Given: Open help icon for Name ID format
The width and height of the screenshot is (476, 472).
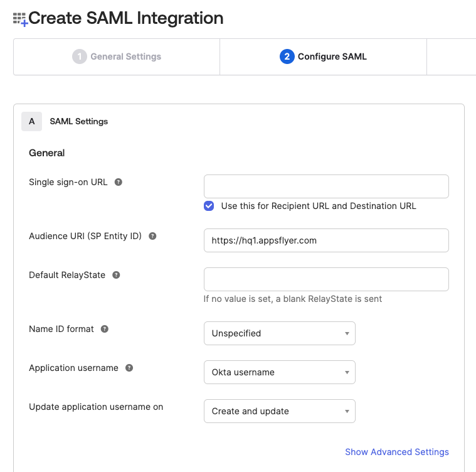Looking at the screenshot, I should pyautogui.click(x=105, y=329).
